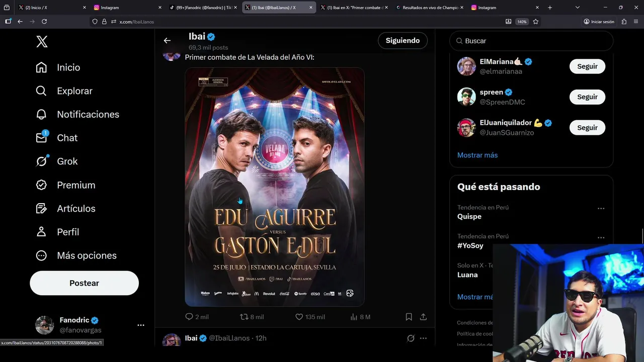644x362 pixels.
Task: Click the Grok icon on next Ibai post
Action: coord(411,338)
